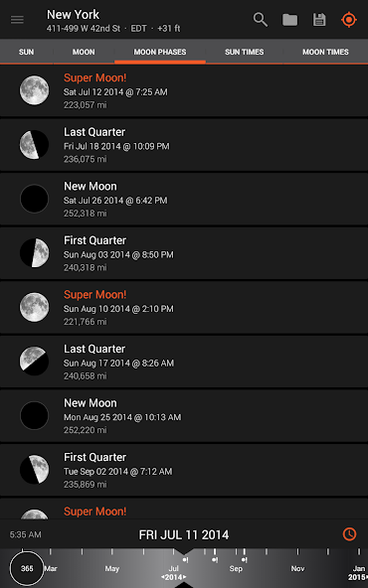Tap the Nov position on the date slider
The image size is (368, 588).
(297, 568)
